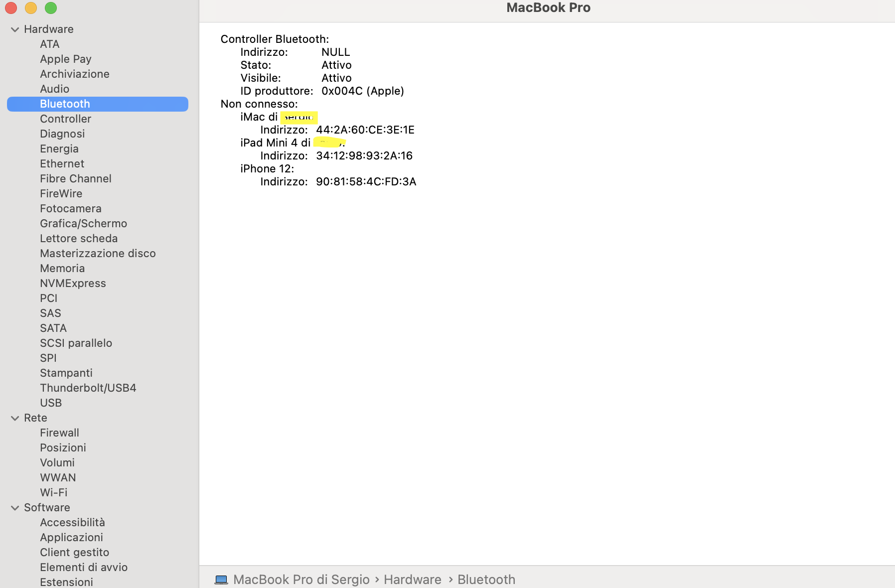Click the address 90:81:58:4C:FD:3A

point(366,182)
